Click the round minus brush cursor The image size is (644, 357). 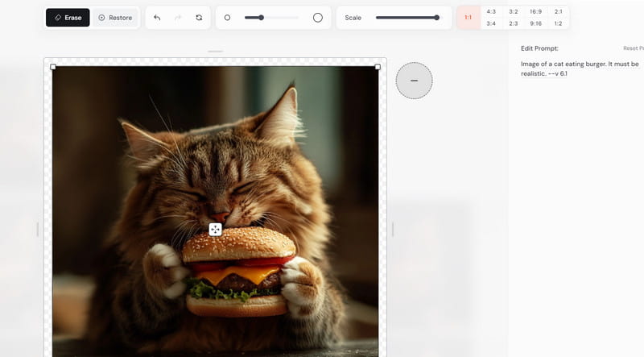pyautogui.click(x=414, y=81)
